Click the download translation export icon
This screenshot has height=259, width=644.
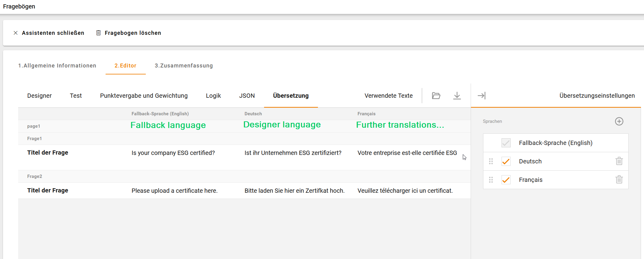coord(457,96)
